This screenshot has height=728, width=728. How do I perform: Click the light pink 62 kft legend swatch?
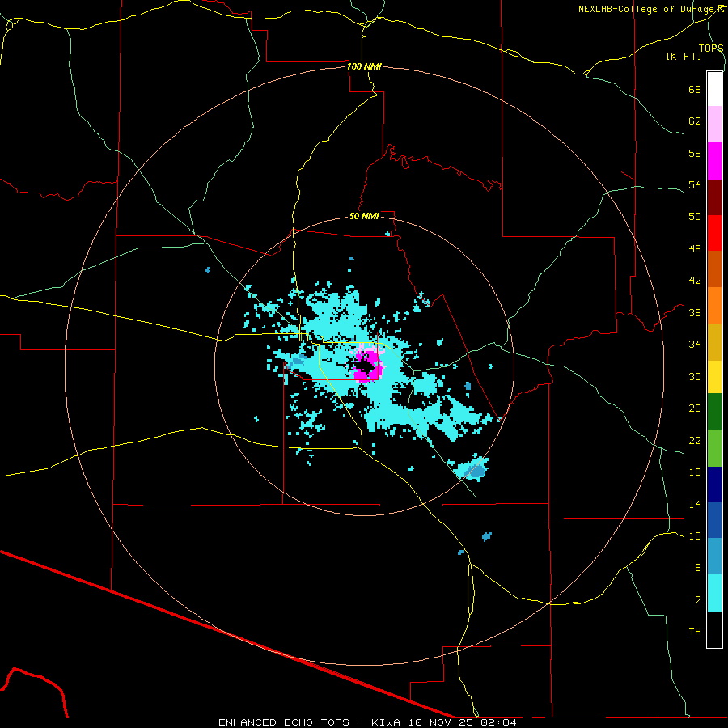[x=714, y=125]
